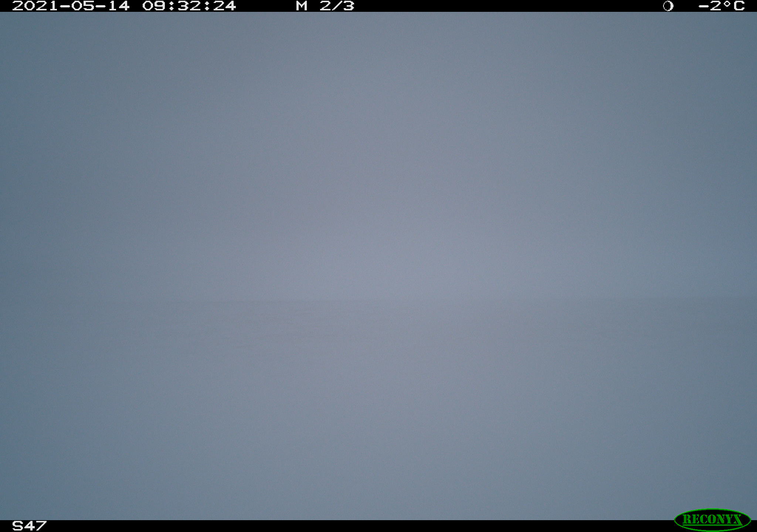Select the M motion trigger indicator
Screen dimensions: 757x532
coord(302,6)
